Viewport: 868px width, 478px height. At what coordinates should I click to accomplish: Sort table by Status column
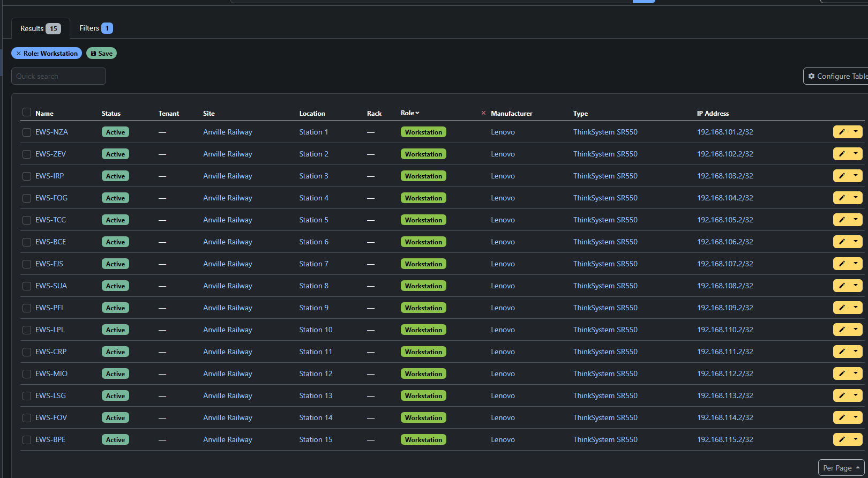(x=111, y=114)
